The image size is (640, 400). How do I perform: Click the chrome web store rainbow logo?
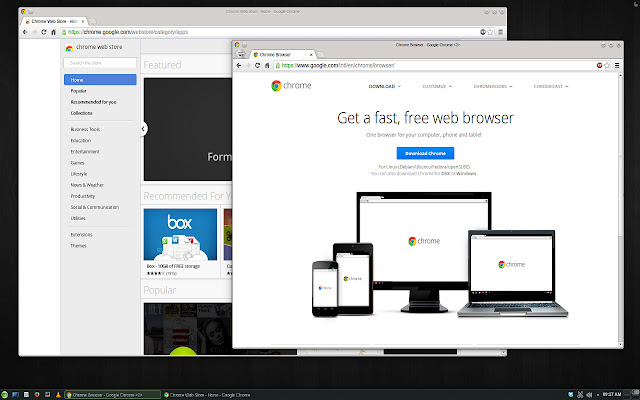coord(69,47)
